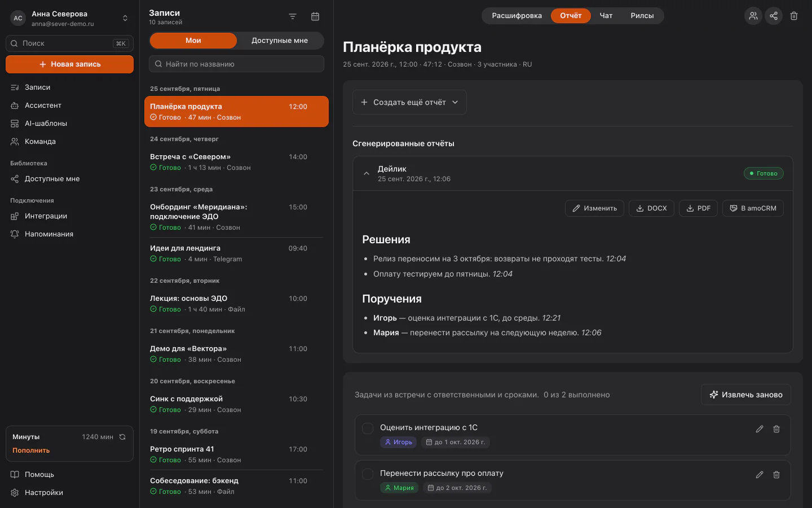Switch to the Чат tab
The width and height of the screenshot is (812, 508).
pos(606,16)
